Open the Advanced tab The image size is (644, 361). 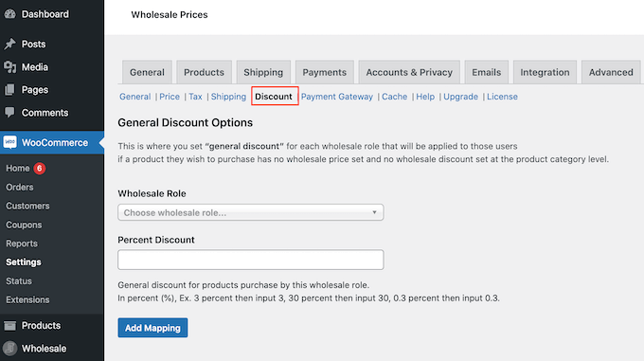point(611,72)
